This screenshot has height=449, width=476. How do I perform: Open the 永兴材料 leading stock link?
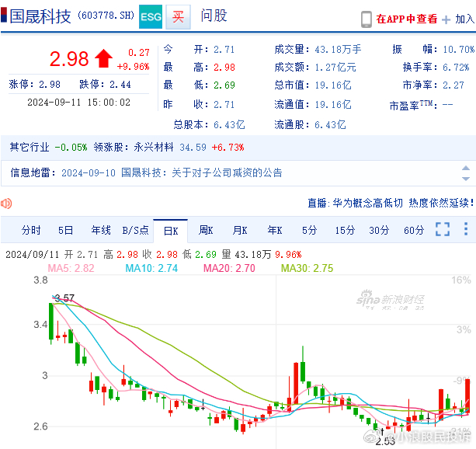pos(154,148)
